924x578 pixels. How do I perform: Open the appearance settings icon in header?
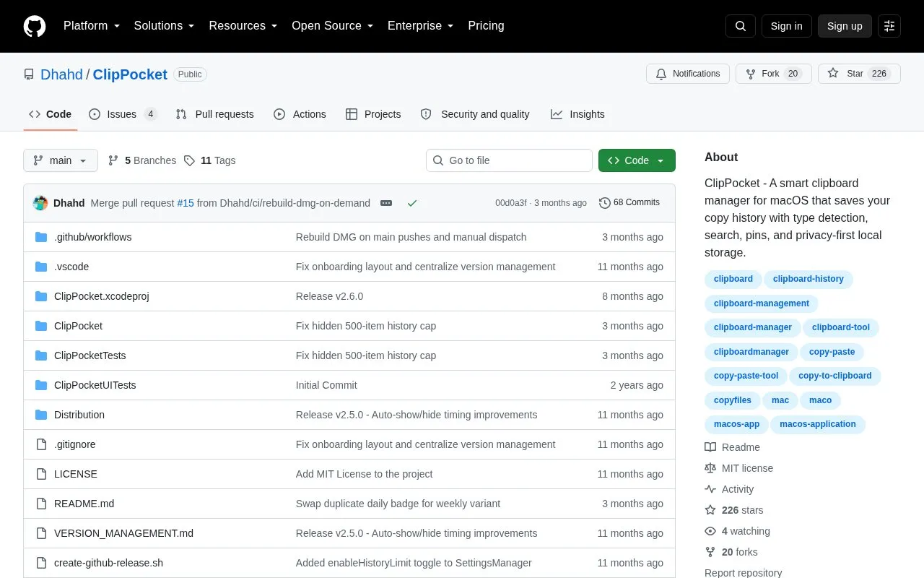[889, 26]
